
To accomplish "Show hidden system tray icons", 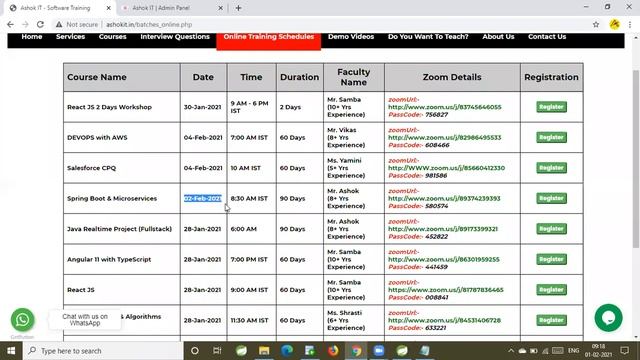I will pyautogui.click(x=511, y=351).
